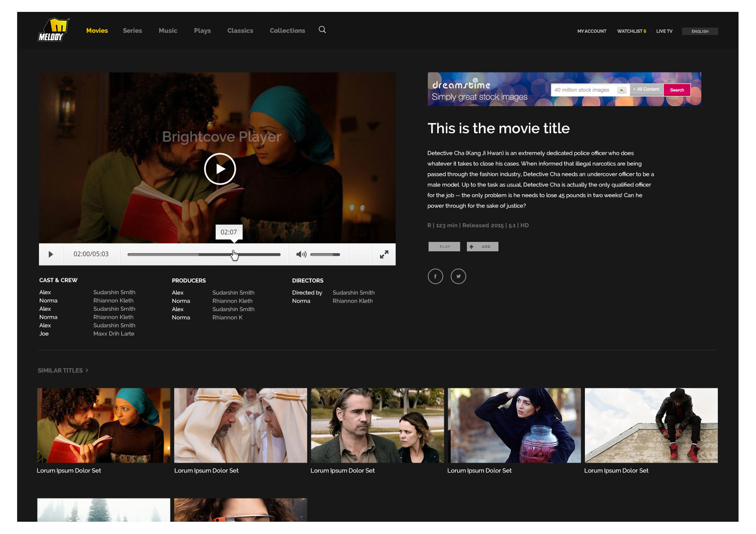This screenshot has width=756, height=534.
Task: Open the search magnifier icon
Action: point(322,30)
